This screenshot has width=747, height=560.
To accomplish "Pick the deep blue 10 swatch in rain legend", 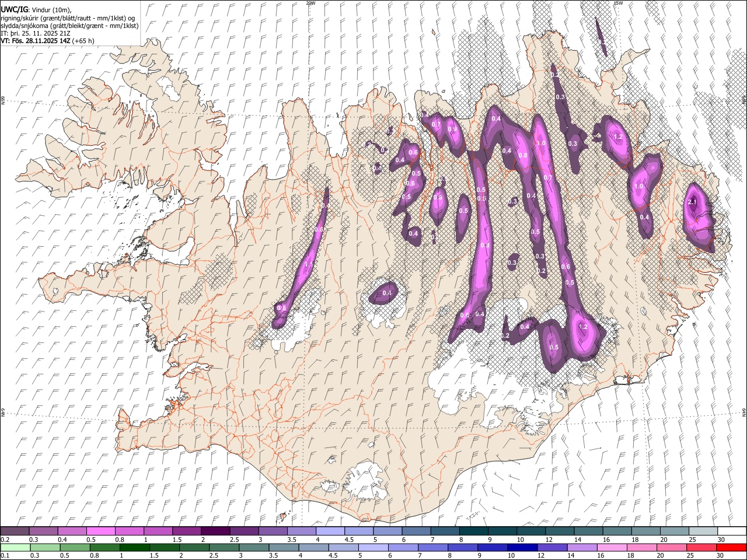I will pos(522,547).
